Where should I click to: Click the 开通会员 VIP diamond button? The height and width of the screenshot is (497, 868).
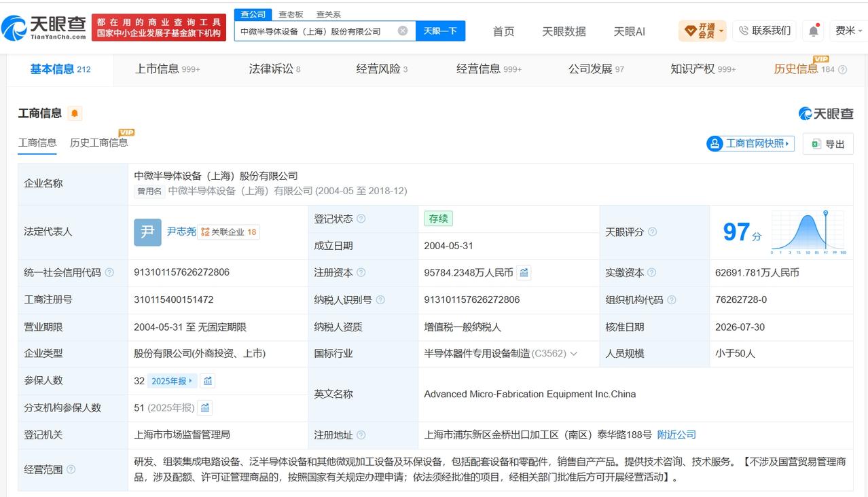(x=702, y=31)
